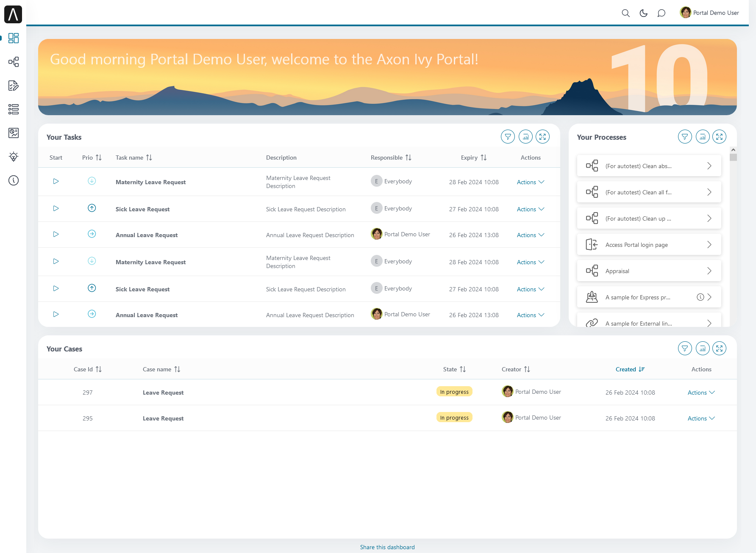
Task: Click low priority icon on first Maternity Leave Request
Action: pos(92,181)
